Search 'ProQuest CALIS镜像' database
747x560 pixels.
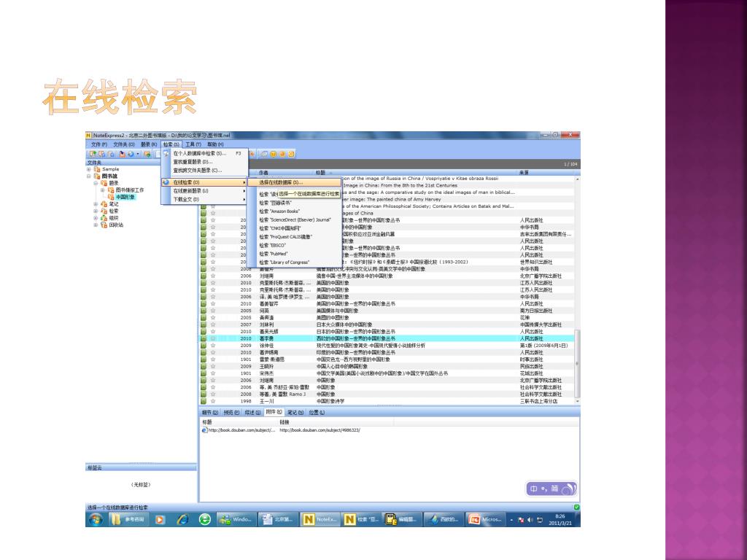coord(294,237)
